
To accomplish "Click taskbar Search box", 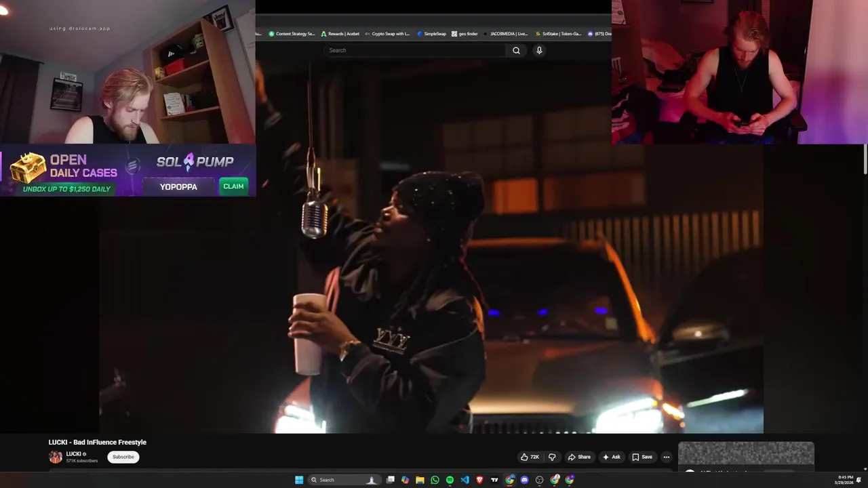I will (344, 480).
